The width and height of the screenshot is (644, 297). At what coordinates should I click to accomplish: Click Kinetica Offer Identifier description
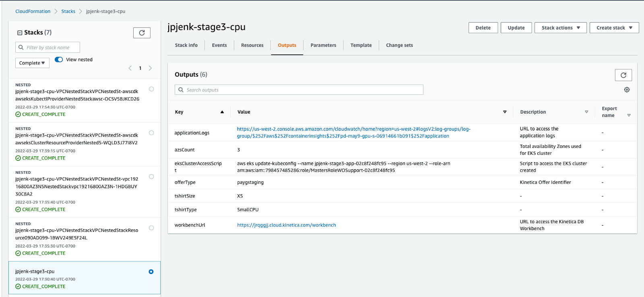pos(545,183)
